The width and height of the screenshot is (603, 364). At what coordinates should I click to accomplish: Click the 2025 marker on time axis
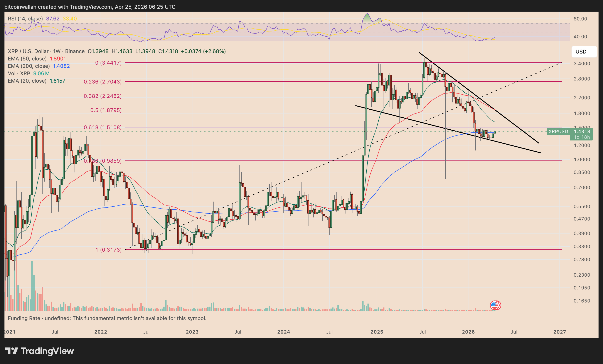tap(377, 332)
